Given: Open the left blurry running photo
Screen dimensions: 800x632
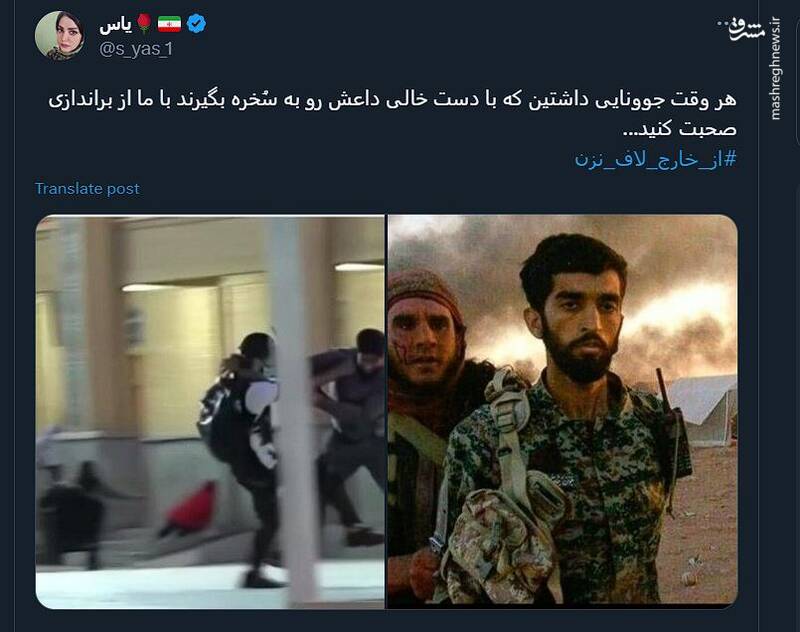Looking at the screenshot, I should tap(210, 412).
